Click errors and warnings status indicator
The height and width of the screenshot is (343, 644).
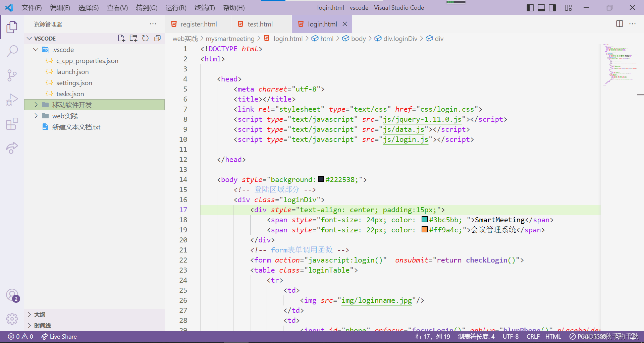20,337
